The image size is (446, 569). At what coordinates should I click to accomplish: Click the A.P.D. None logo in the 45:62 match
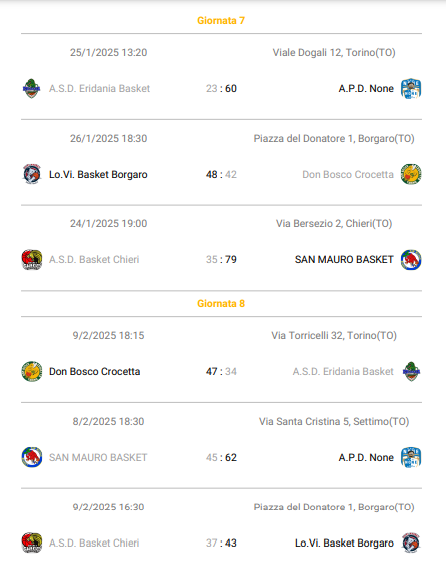click(411, 457)
